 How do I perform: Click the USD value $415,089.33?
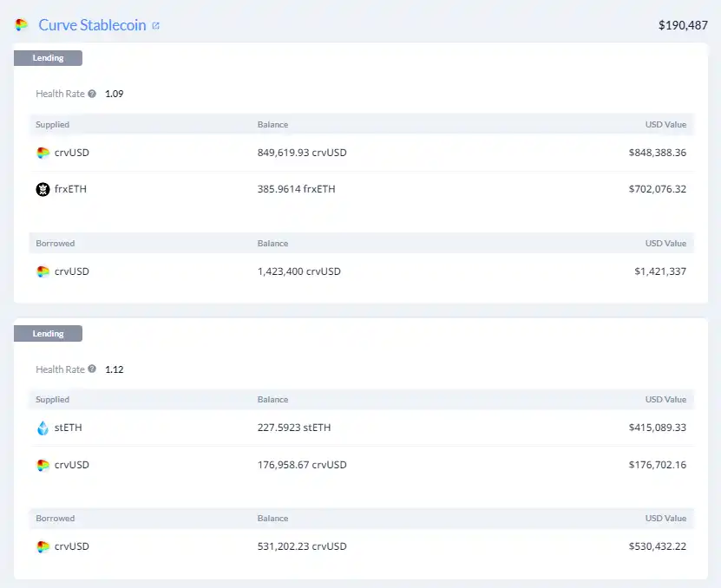click(x=657, y=428)
